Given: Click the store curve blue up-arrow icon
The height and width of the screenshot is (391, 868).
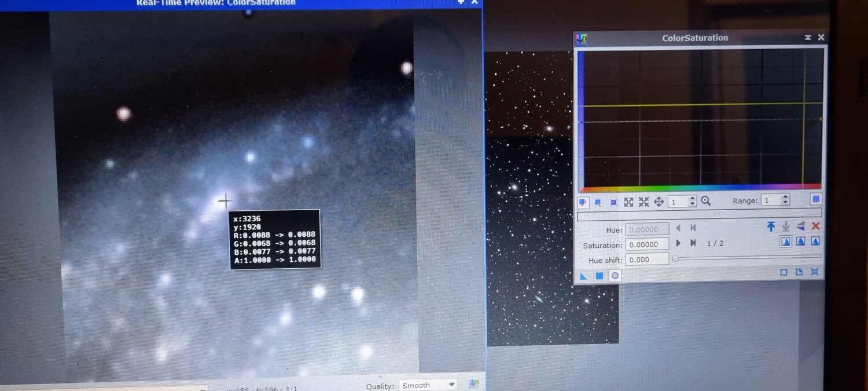Looking at the screenshot, I should tap(771, 226).
